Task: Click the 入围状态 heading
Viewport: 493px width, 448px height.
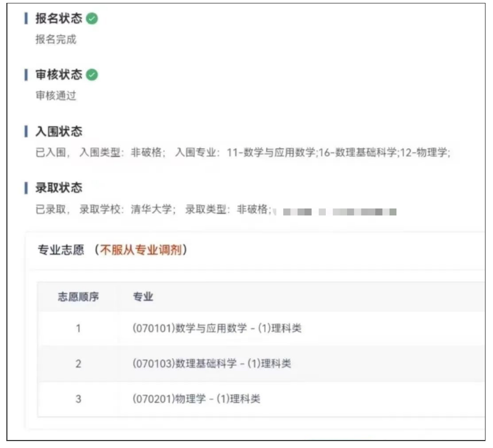Action: point(59,131)
